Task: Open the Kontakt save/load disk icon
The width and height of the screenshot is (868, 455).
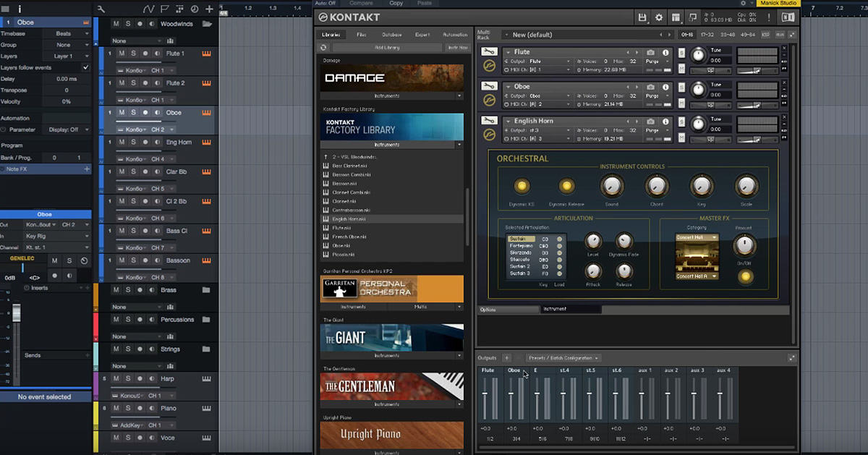Action: click(x=642, y=17)
